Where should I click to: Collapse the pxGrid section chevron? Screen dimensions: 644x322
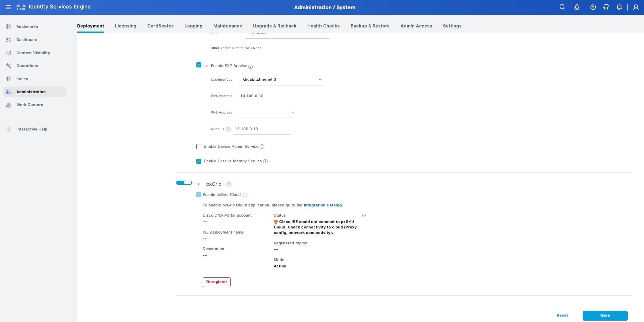(198, 184)
